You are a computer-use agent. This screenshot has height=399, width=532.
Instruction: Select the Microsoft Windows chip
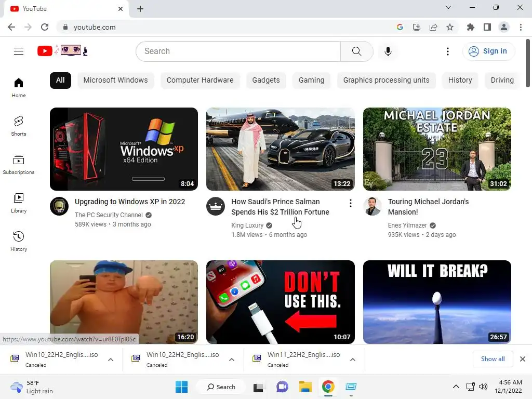(x=116, y=81)
